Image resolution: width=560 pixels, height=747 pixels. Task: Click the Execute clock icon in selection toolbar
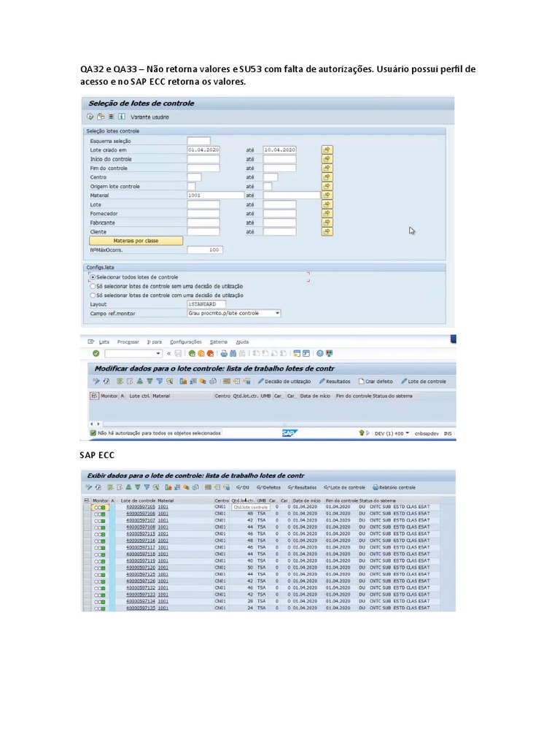[x=90, y=117]
